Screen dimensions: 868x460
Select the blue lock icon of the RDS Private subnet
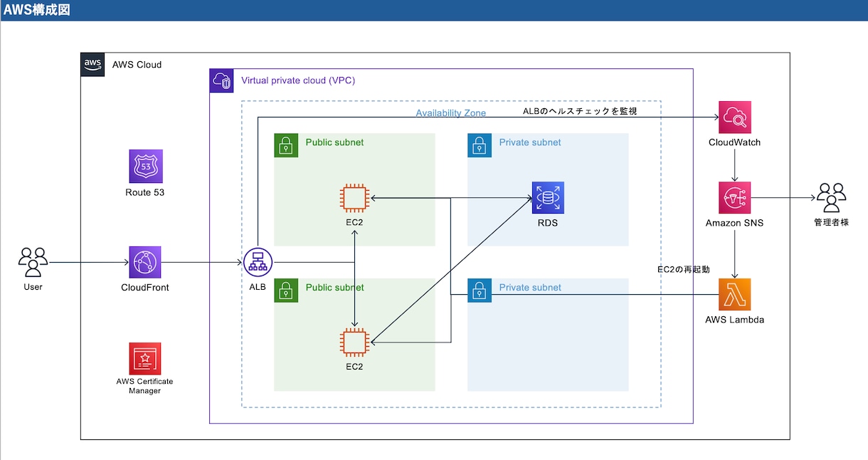pos(479,145)
